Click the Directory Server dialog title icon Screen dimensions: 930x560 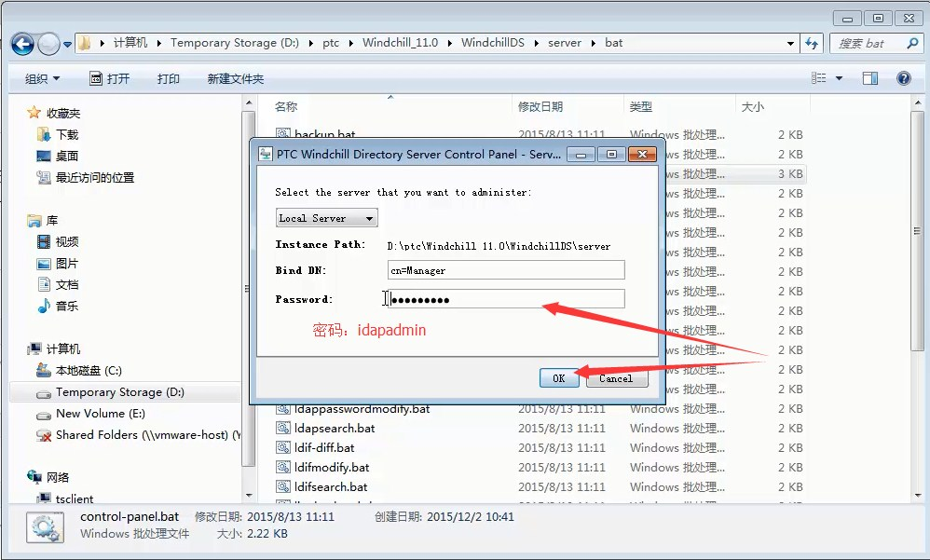tap(266, 155)
